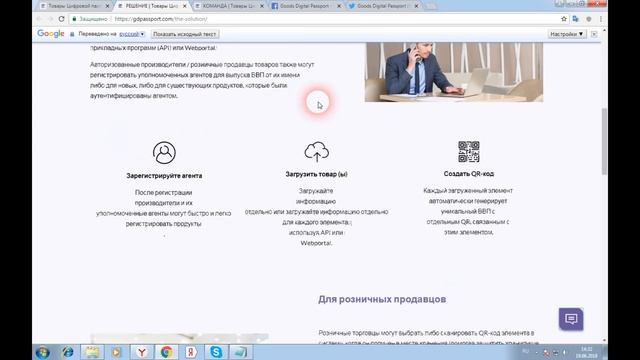640x360 pixels.
Task: Close the Facebook Goods Digital Passport tab
Action: pos(339,6)
